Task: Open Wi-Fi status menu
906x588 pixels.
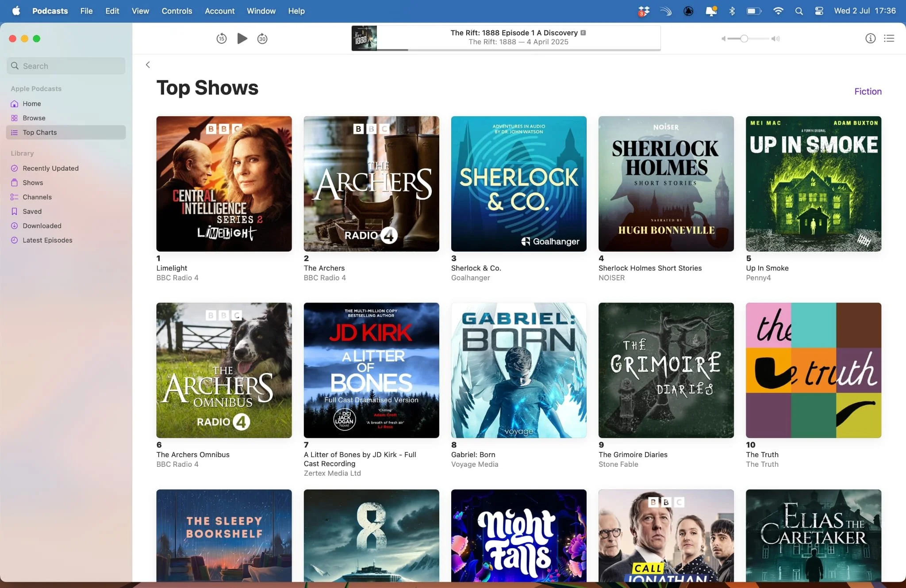Action: (778, 11)
